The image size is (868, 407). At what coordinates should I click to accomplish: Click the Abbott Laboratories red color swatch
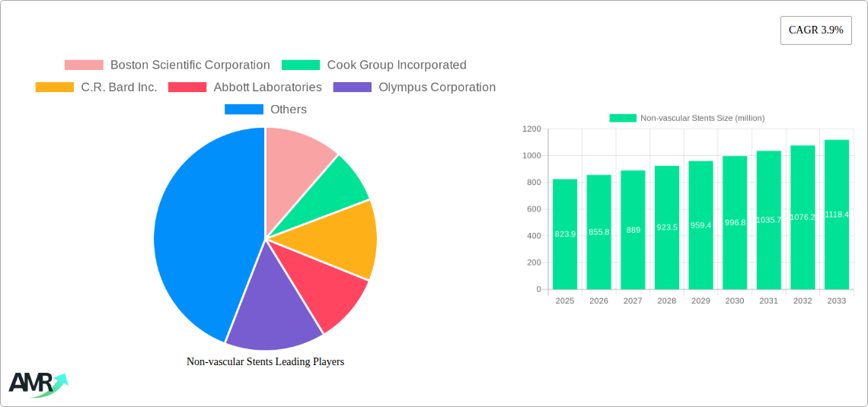187,87
